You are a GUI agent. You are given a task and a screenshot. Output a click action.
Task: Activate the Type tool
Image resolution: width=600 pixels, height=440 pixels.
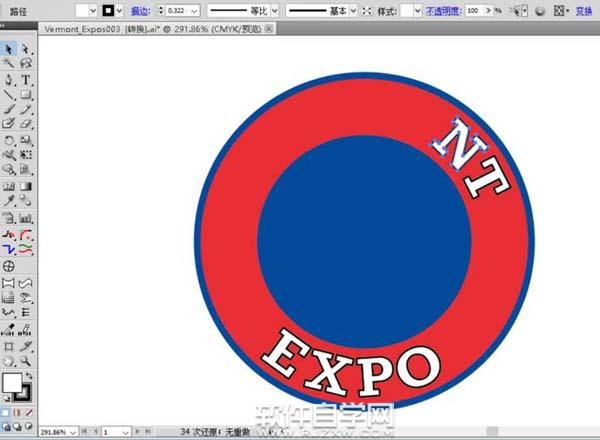coord(26,80)
